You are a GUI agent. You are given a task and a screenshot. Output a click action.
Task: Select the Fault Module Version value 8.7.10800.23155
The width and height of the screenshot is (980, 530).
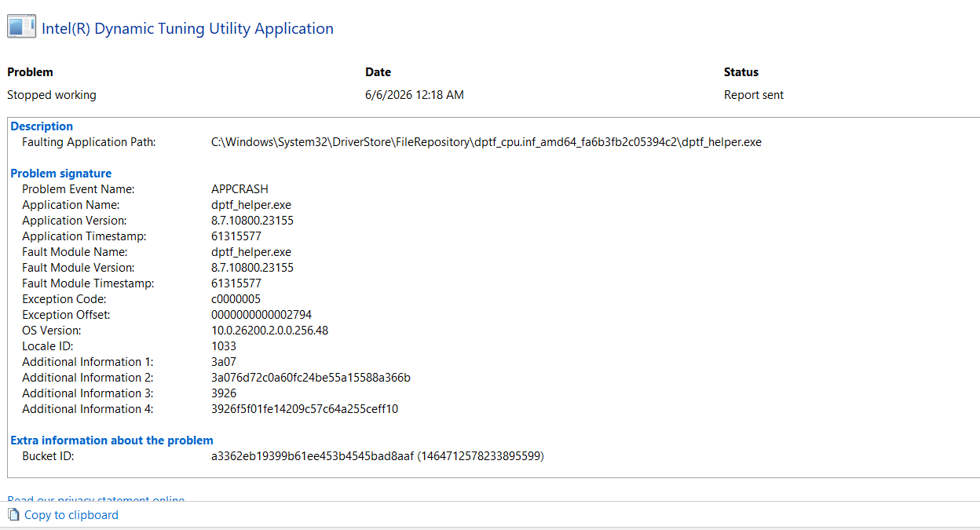click(x=252, y=268)
